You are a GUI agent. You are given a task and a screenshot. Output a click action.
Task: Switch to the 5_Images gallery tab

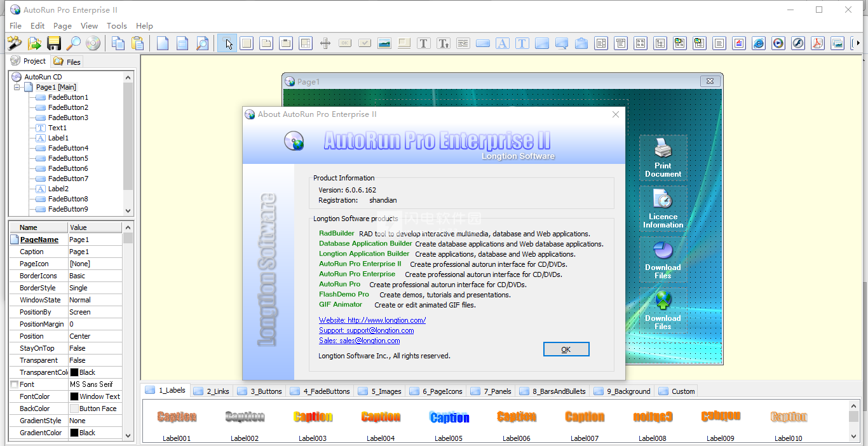[379, 391]
